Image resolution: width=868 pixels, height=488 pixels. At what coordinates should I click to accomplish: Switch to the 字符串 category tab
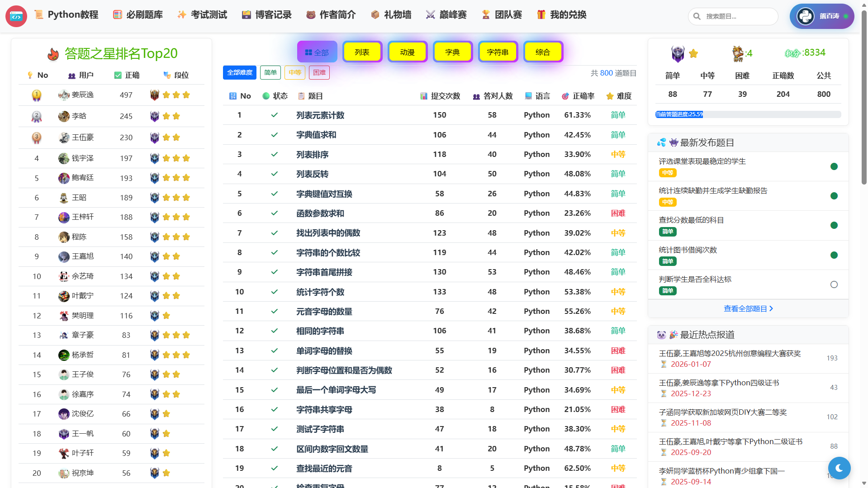(x=498, y=52)
